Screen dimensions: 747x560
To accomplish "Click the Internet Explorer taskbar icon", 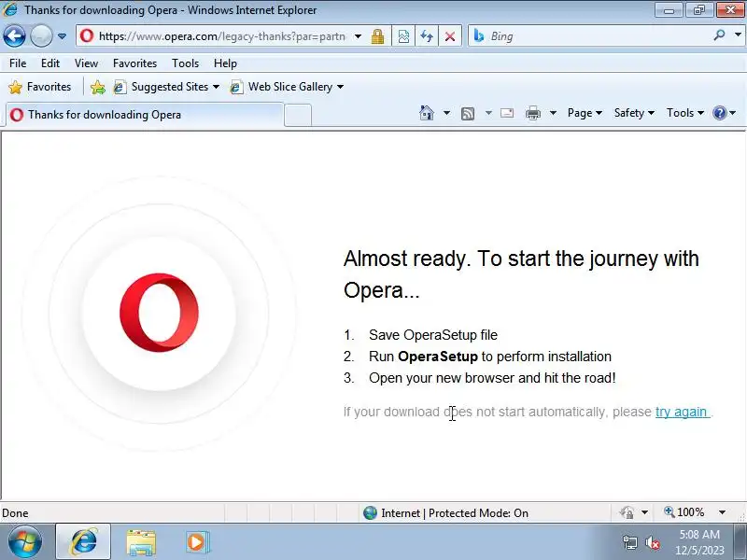I will [83, 542].
